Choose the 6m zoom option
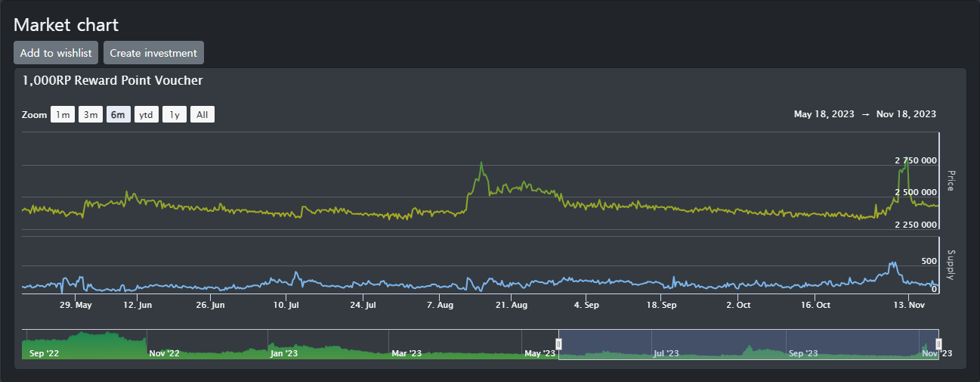This screenshot has height=382, width=980. tap(118, 115)
